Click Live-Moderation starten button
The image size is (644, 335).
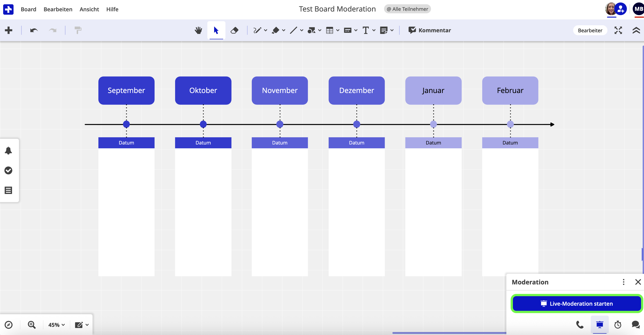576,303
